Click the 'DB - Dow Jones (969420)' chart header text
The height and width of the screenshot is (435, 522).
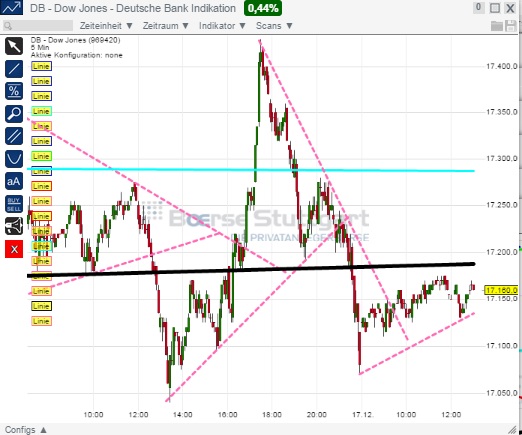(75, 40)
